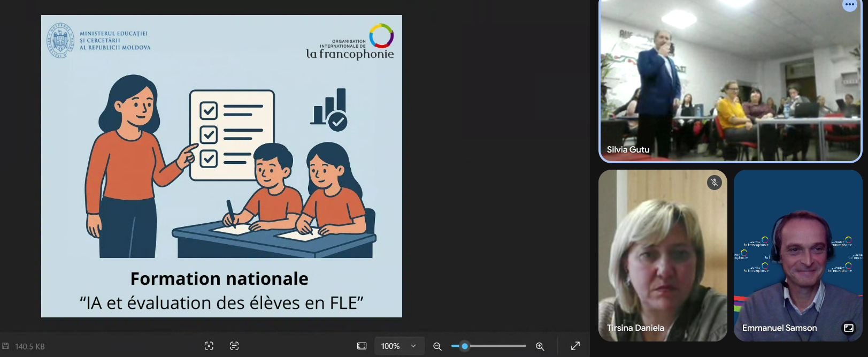Click the "Emmanuel Samson" name label

tap(779, 328)
